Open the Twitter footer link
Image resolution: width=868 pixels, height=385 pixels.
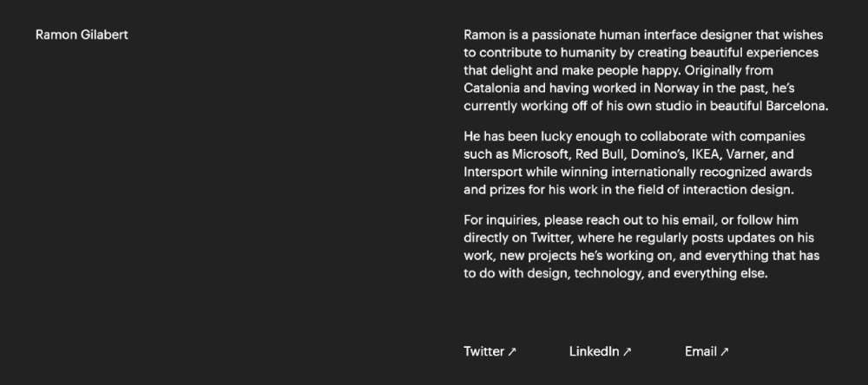pos(490,351)
